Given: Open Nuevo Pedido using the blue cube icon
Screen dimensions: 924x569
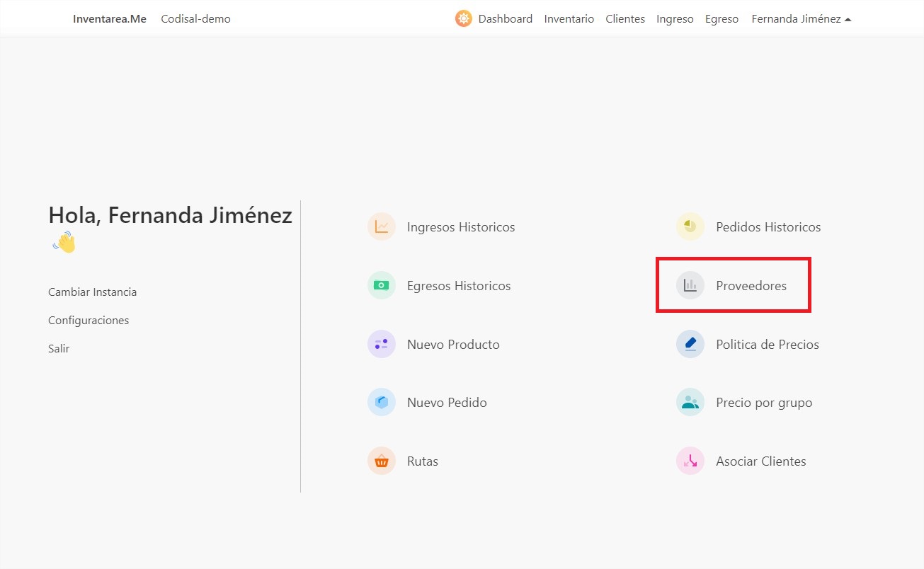Looking at the screenshot, I should 382,402.
